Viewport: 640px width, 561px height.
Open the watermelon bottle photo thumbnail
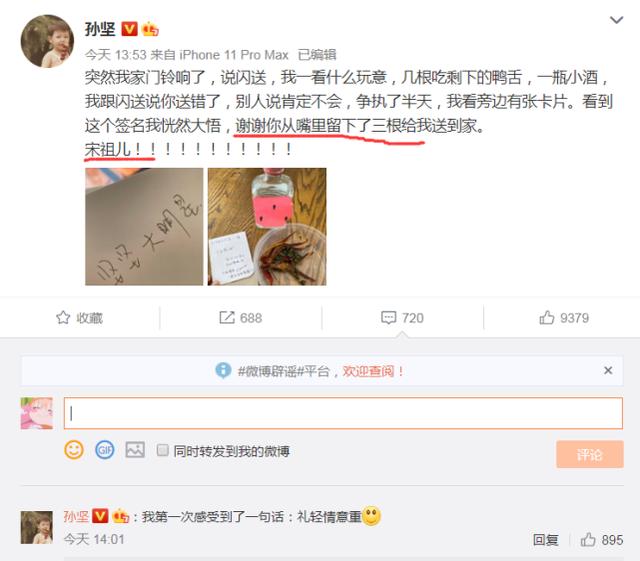pyautogui.click(x=267, y=227)
